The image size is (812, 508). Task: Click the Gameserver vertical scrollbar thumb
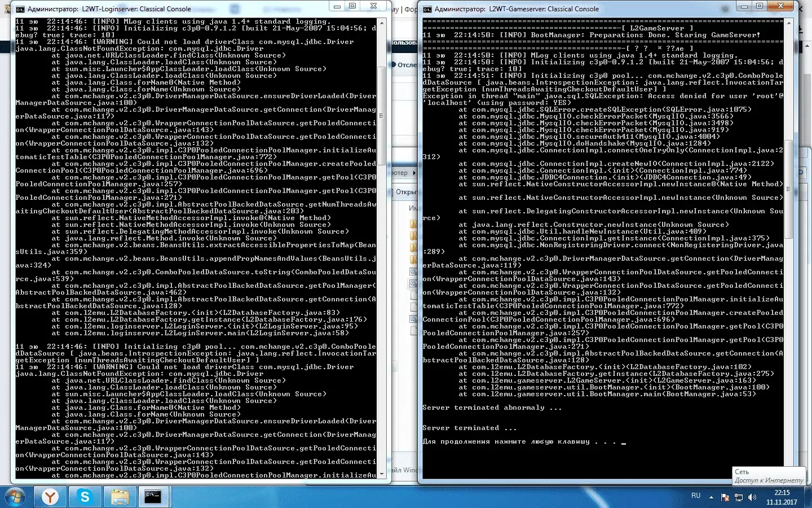(x=789, y=189)
